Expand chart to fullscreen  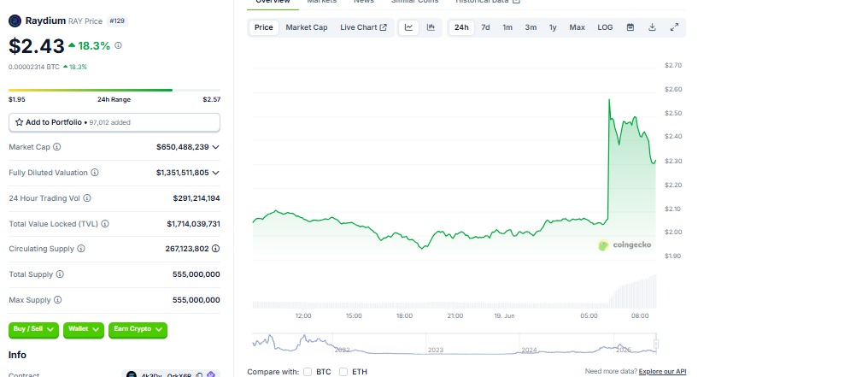click(674, 27)
